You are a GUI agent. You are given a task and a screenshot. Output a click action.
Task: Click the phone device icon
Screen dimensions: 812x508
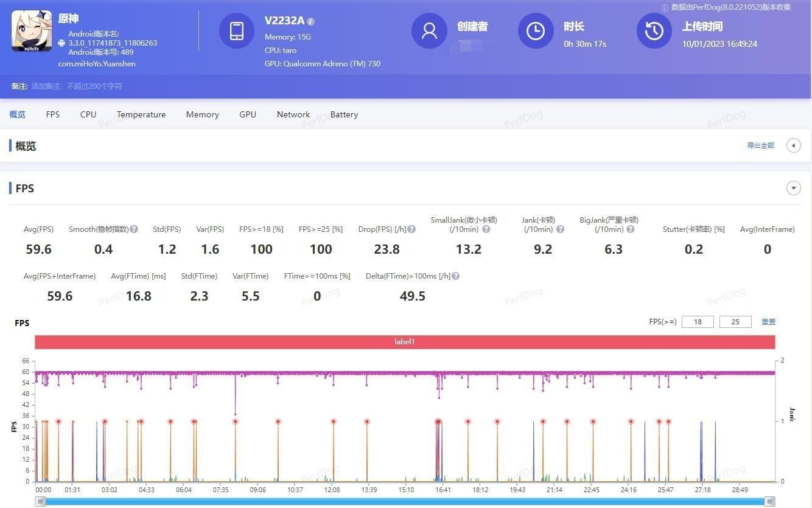pyautogui.click(x=237, y=31)
